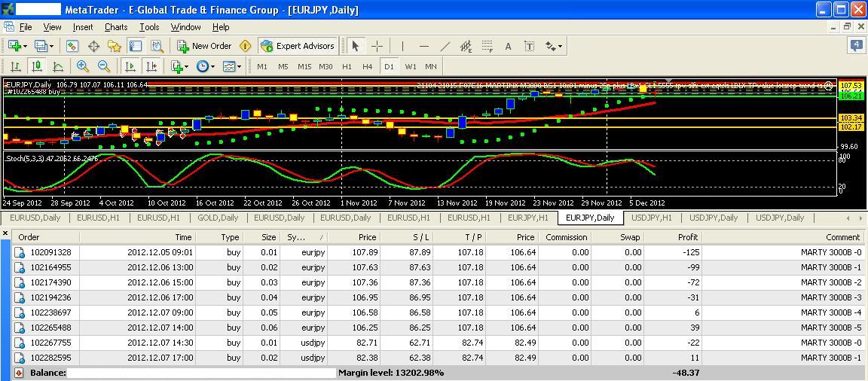Open the Tools menu

149,26
